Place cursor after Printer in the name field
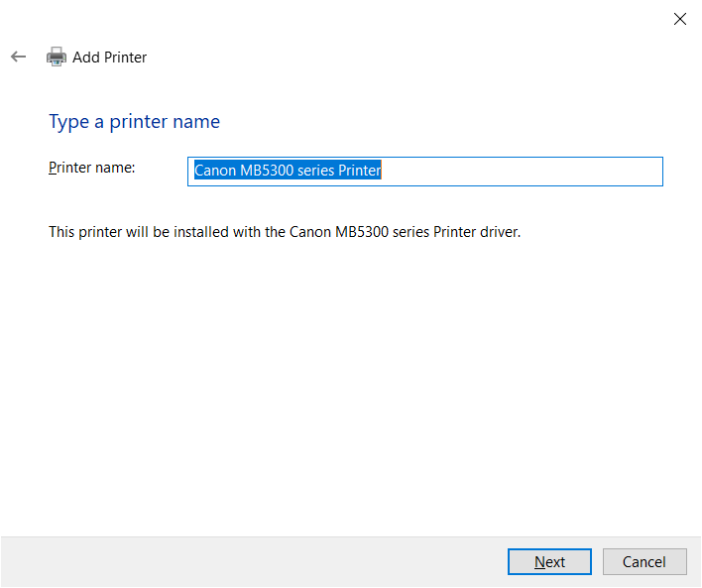The image size is (702, 588). [382, 171]
